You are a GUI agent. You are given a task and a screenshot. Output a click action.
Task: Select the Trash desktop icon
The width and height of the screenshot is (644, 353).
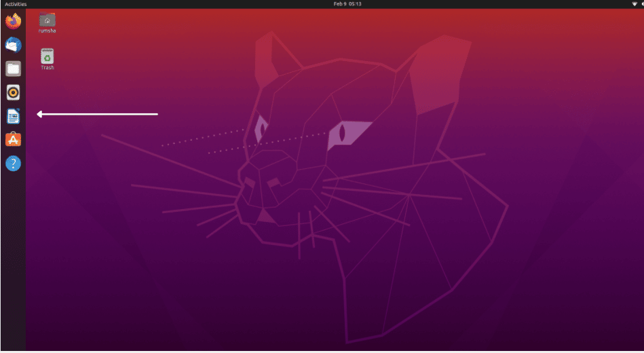click(x=48, y=60)
